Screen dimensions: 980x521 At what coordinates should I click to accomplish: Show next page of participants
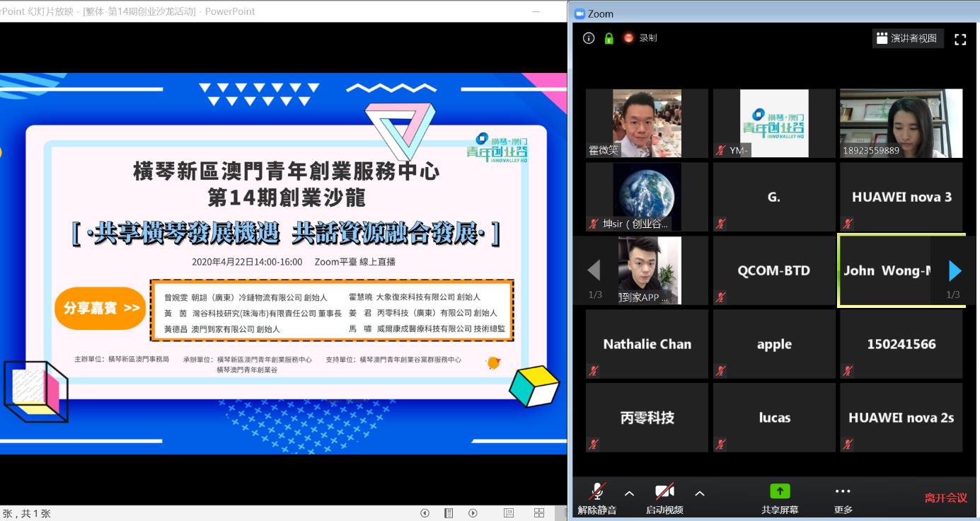tap(955, 270)
